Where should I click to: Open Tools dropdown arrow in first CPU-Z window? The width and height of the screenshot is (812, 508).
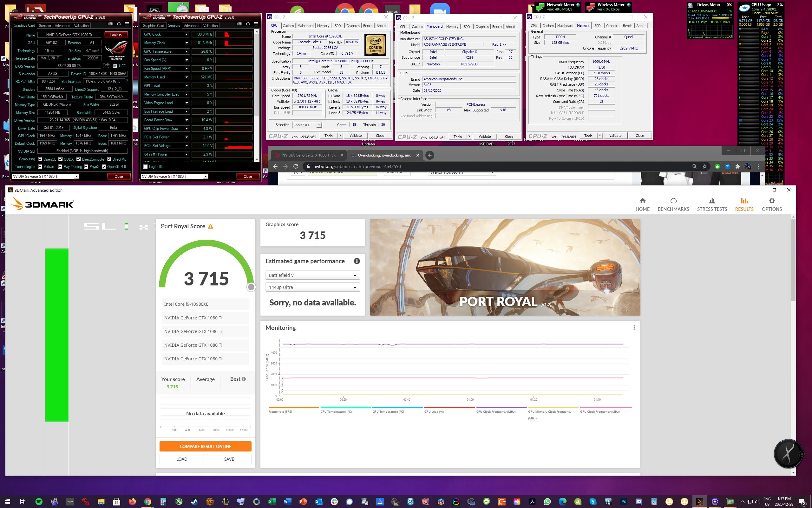[x=340, y=135]
